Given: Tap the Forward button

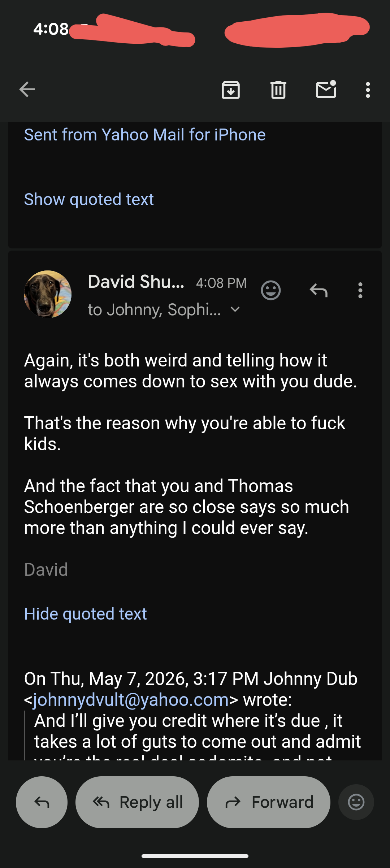Looking at the screenshot, I should 269,802.
